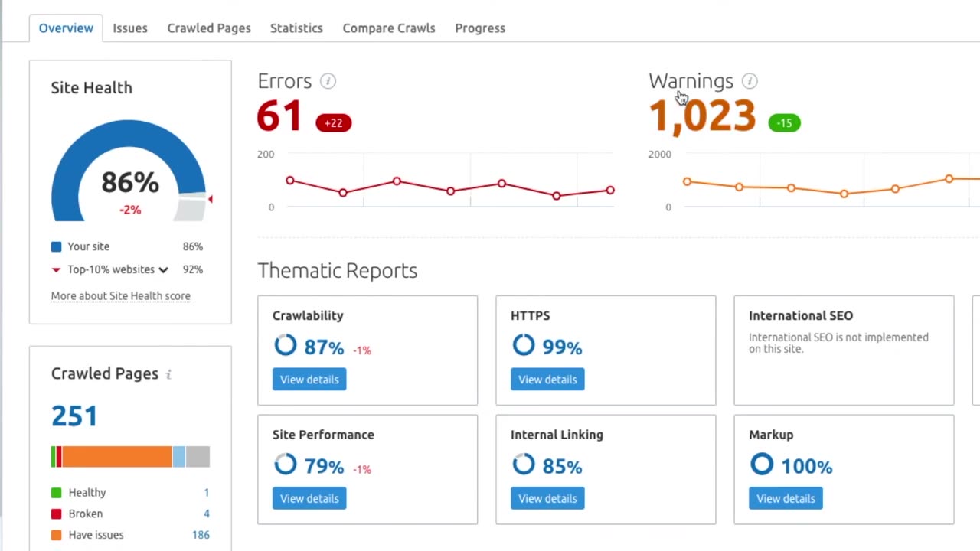Click the light blue crawled pages bar segment

point(178,457)
